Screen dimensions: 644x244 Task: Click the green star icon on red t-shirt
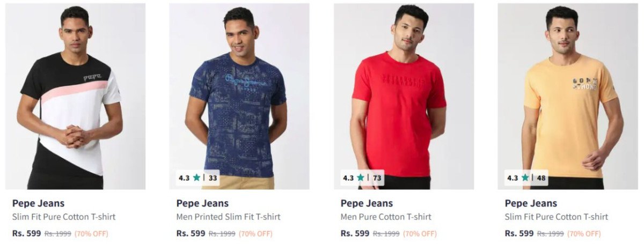point(361,178)
